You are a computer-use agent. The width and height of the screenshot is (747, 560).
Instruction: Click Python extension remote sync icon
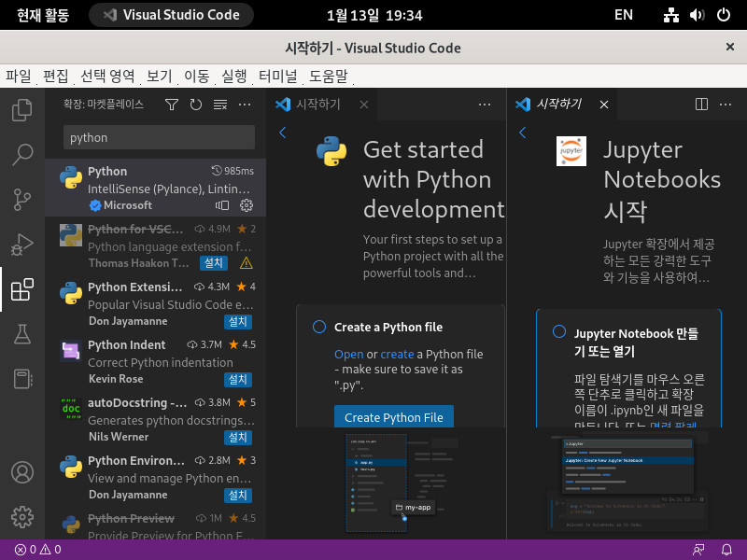(222, 205)
